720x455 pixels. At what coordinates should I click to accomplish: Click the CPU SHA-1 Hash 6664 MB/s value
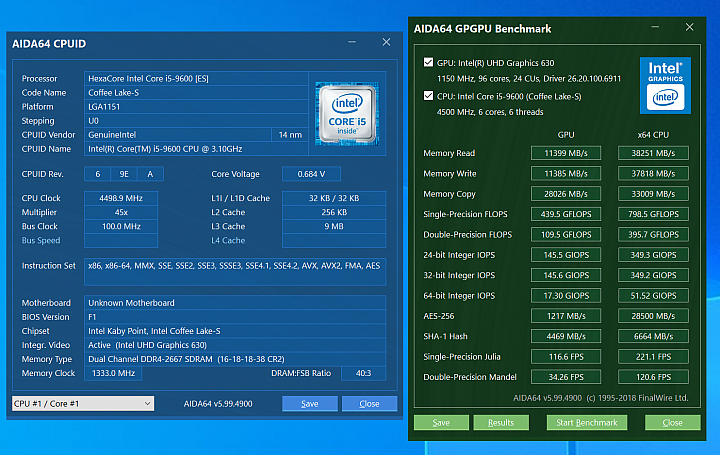[653, 337]
